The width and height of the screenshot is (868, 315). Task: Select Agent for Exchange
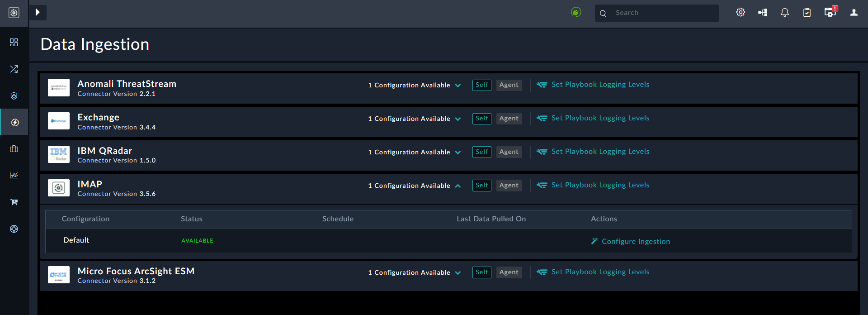click(509, 119)
